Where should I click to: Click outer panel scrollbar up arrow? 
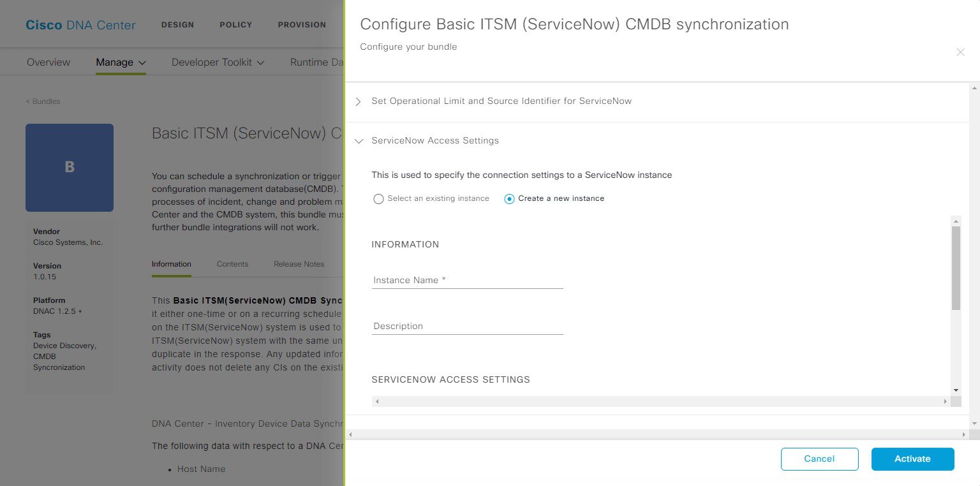(974, 87)
